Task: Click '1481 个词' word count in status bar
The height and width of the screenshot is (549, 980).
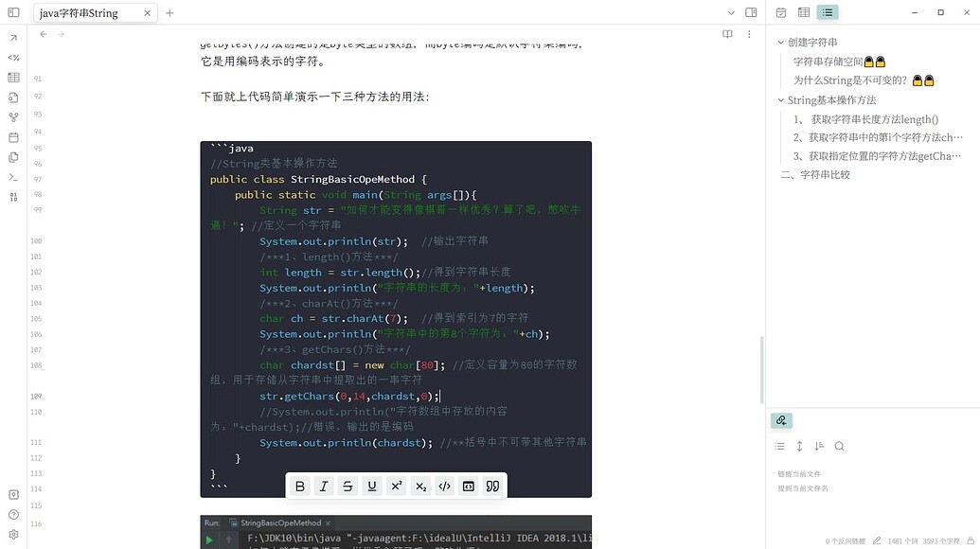Action: coord(902,540)
